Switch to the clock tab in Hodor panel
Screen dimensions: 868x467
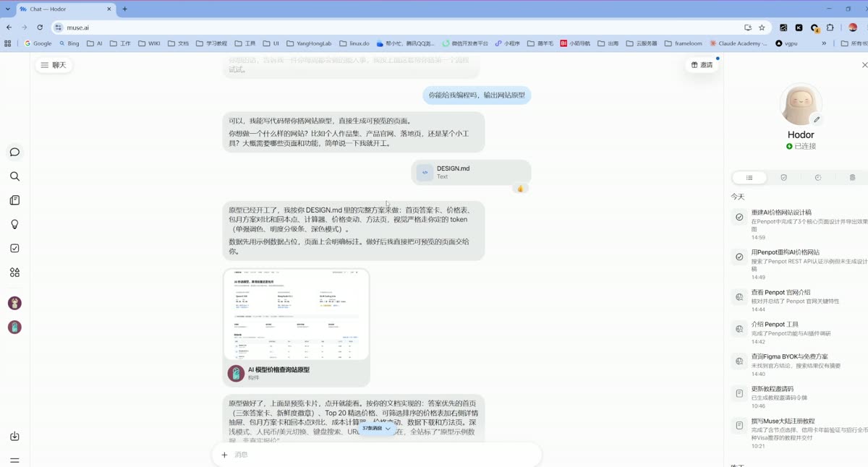[x=818, y=177]
